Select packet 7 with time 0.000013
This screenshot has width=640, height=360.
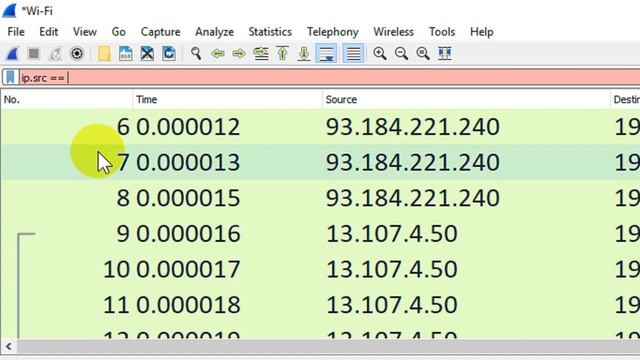pyautogui.click(x=320, y=162)
